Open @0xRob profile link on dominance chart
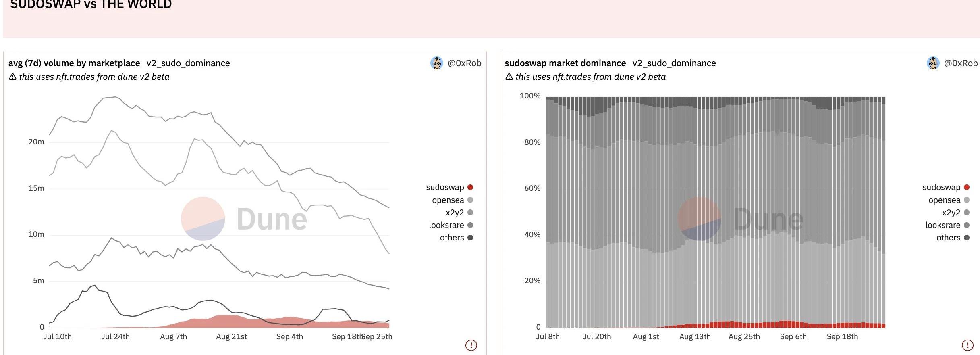The image size is (980, 355). 961,63
